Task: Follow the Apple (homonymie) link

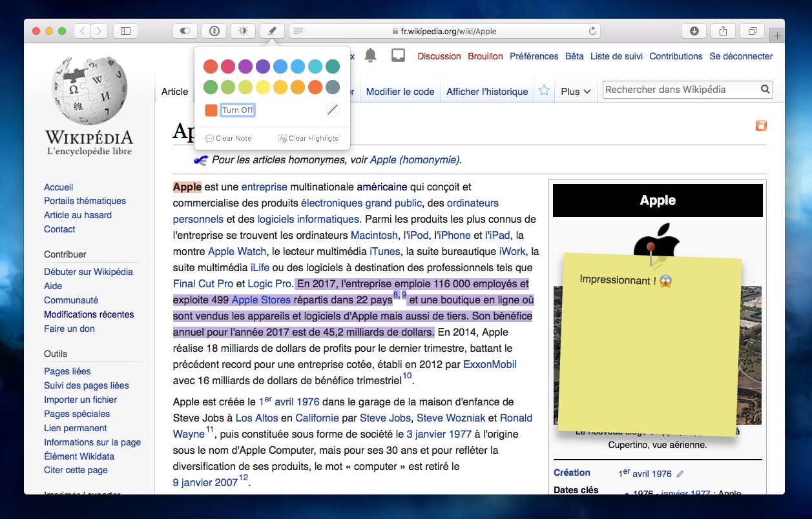Action: click(415, 160)
